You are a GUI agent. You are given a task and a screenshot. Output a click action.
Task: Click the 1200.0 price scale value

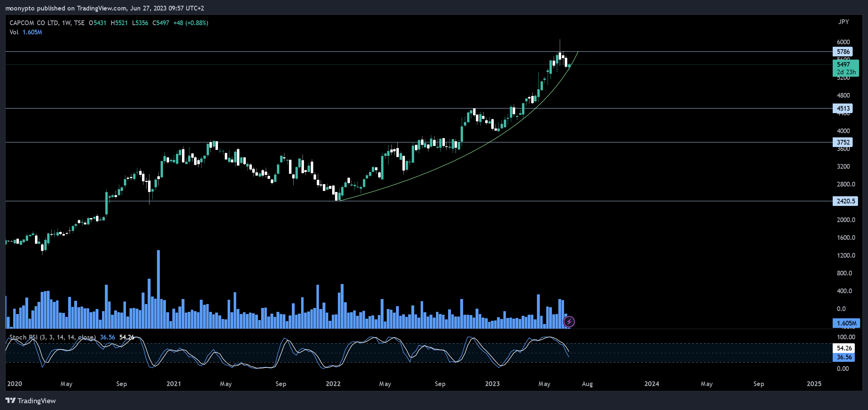coord(846,255)
